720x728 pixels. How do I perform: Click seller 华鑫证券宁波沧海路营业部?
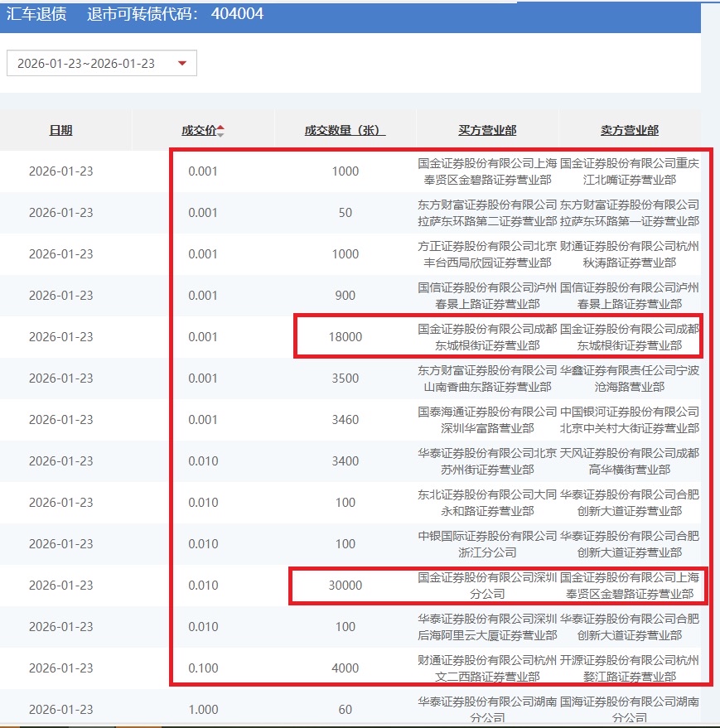pos(630,378)
